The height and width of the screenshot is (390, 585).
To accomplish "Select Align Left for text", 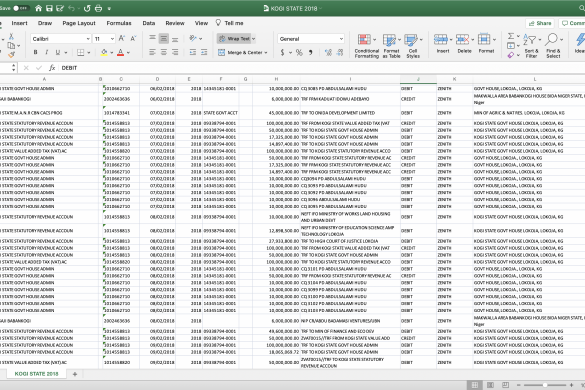I will 152,53.
